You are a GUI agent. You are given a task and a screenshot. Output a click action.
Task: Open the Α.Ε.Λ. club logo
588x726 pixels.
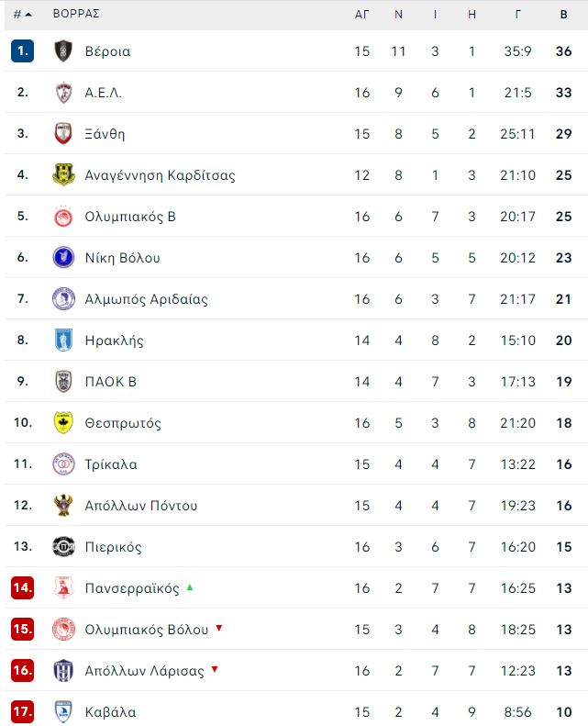pyautogui.click(x=63, y=92)
